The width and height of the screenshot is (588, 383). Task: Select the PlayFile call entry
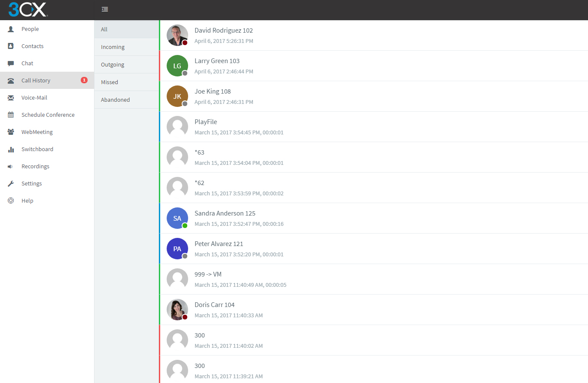pyautogui.click(x=373, y=127)
